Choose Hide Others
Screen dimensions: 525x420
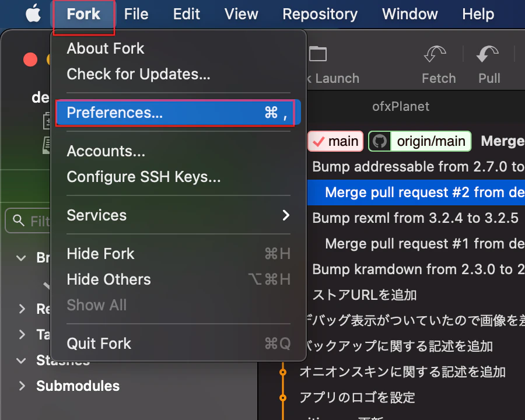[x=178, y=279]
